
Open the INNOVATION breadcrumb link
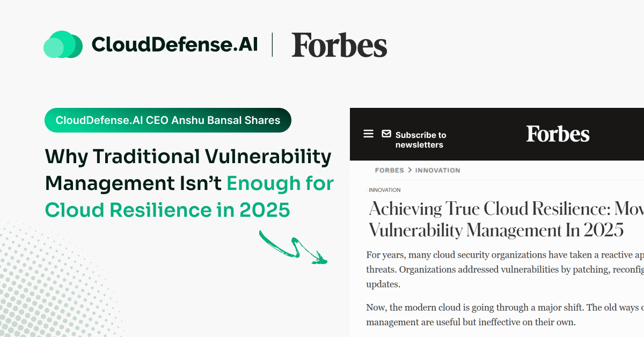click(x=437, y=170)
